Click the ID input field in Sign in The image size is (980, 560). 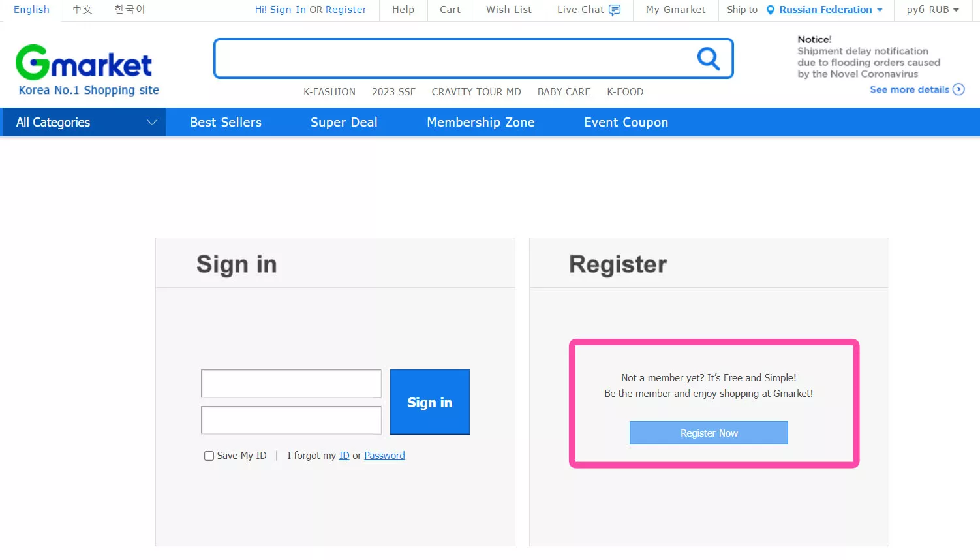tap(291, 384)
